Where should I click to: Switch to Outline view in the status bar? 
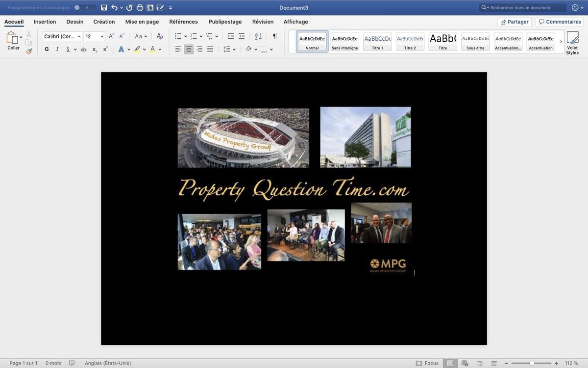click(x=480, y=363)
